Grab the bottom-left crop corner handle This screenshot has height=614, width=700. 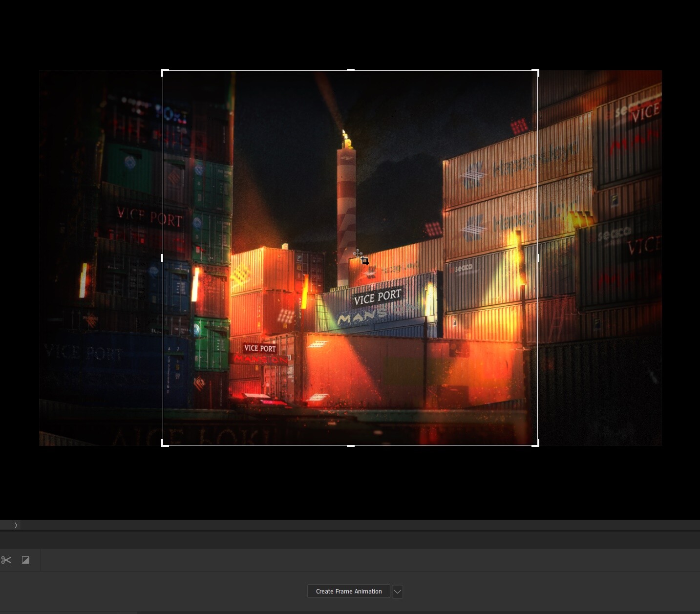(x=165, y=444)
